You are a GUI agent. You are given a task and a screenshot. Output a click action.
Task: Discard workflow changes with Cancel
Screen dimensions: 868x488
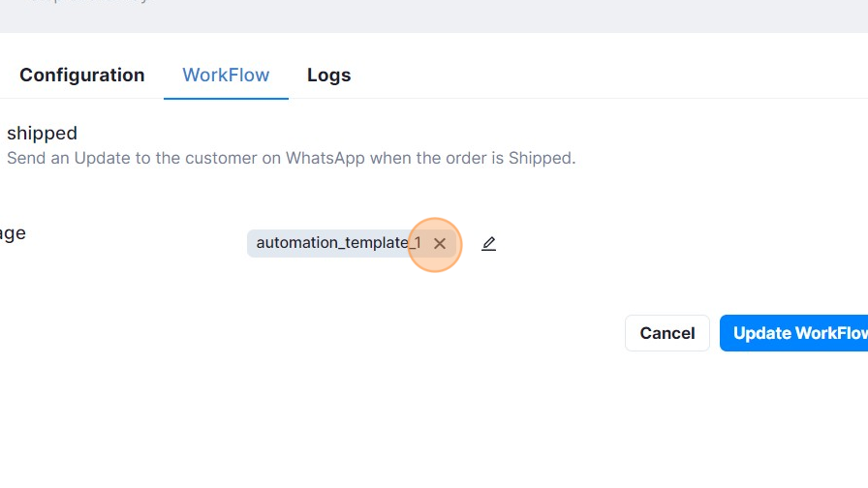coord(667,333)
